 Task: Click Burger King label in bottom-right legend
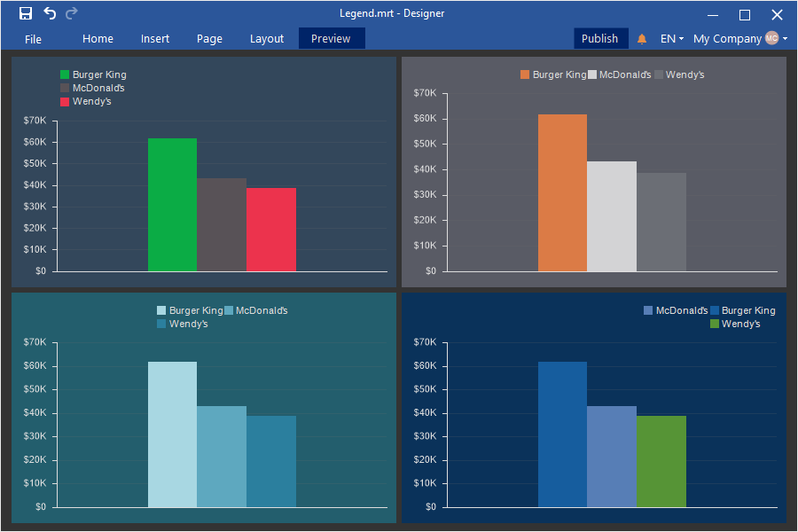[748, 310]
